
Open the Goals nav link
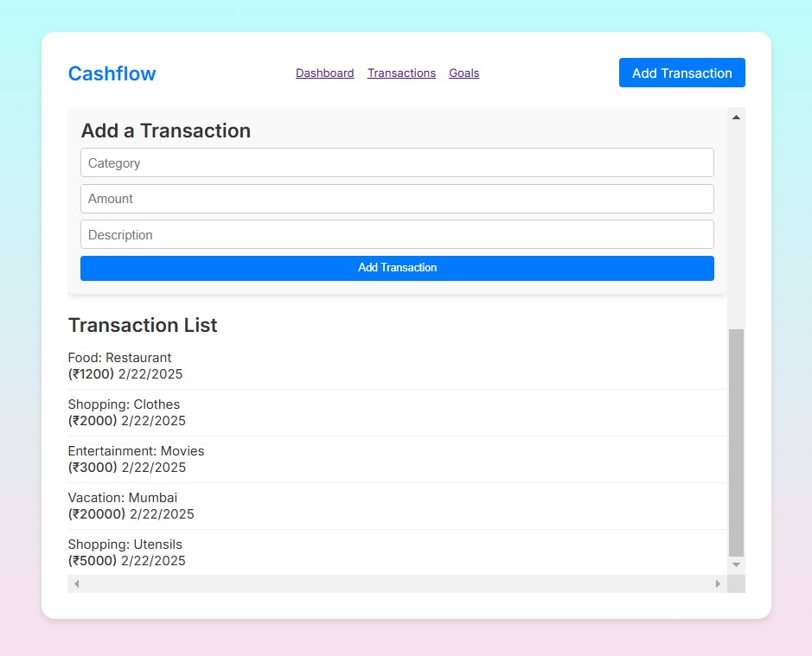[464, 73]
